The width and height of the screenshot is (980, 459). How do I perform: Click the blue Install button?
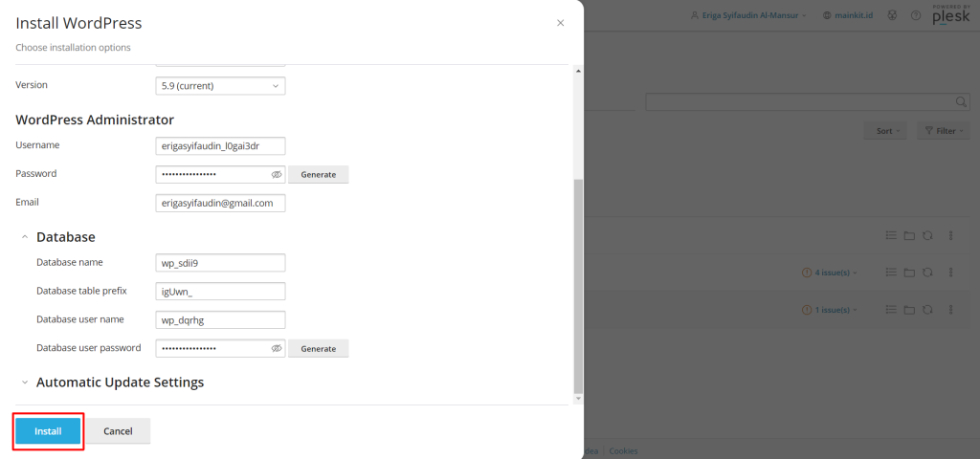48,431
